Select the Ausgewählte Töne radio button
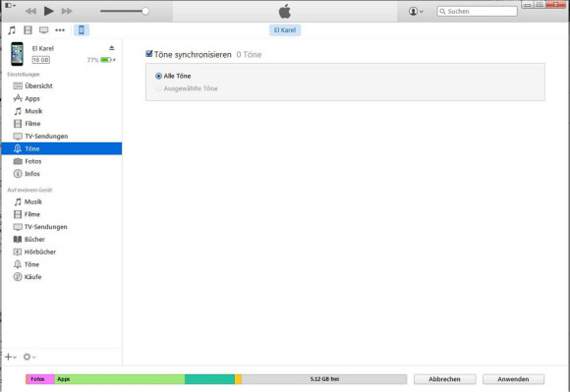This screenshot has height=392, width=570. point(158,88)
